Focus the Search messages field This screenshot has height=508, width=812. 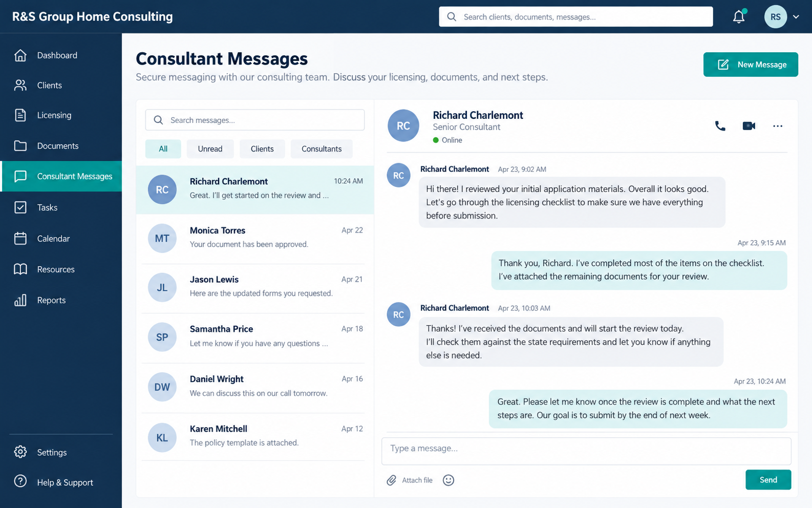tap(255, 120)
